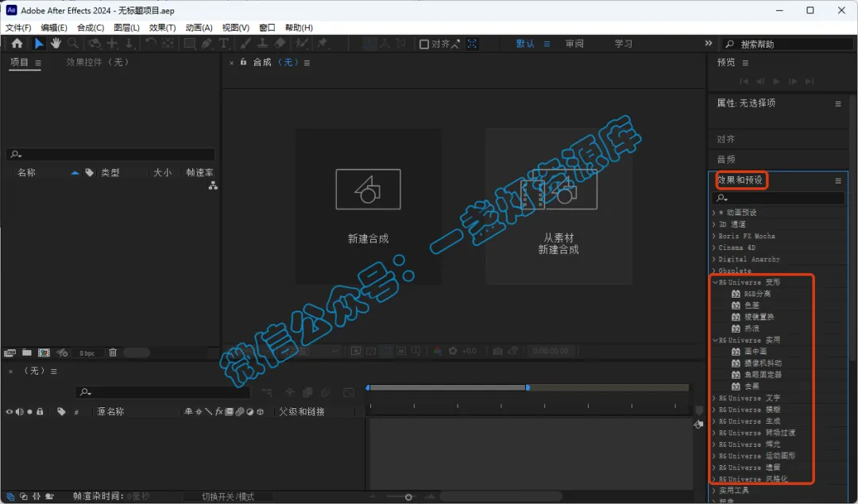Create a new folder in Project panel
The image size is (858, 504).
click(x=26, y=352)
